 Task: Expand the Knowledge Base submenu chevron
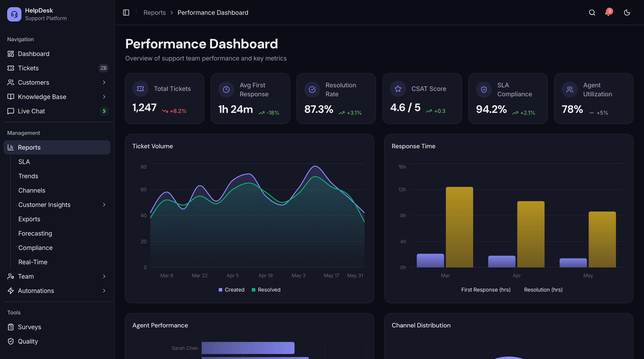[x=104, y=97]
